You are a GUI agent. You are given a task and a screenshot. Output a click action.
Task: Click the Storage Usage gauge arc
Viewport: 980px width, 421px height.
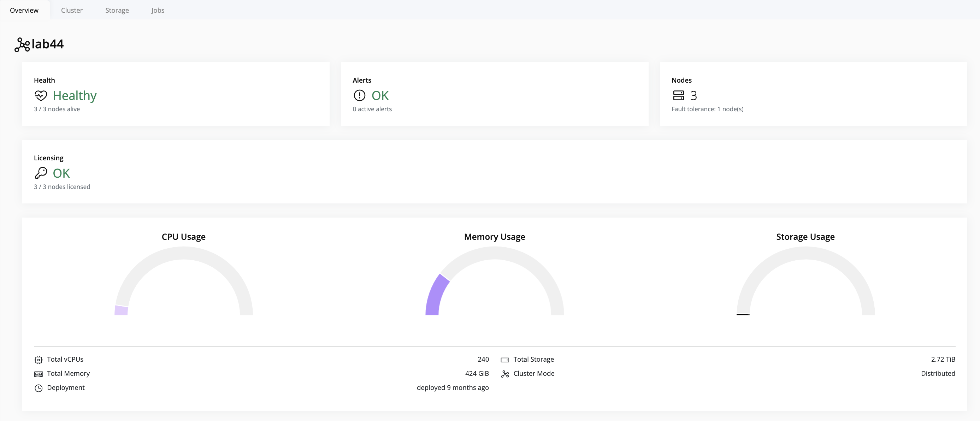[x=805, y=253]
